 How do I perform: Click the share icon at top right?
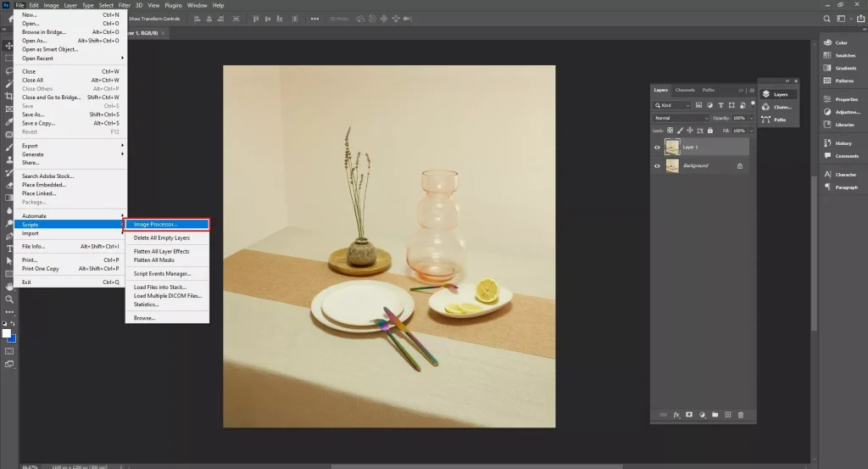click(x=861, y=19)
